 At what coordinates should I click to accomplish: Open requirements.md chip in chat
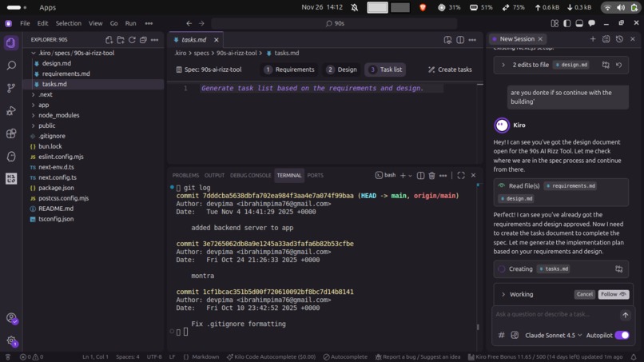(x=570, y=185)
